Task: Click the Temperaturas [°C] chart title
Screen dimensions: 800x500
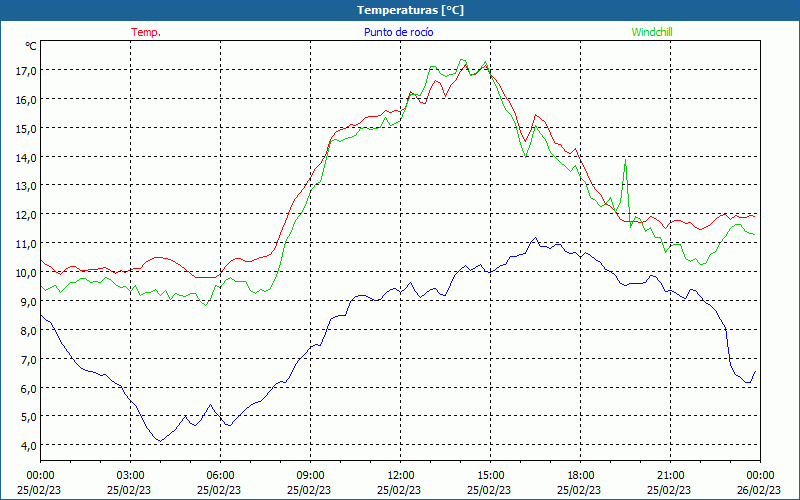Action: 410,10
